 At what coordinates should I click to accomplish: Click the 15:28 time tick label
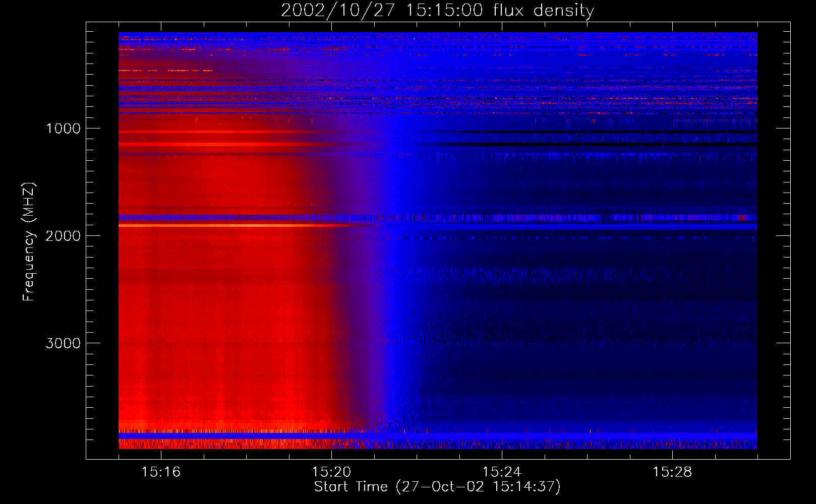tap(672, 472)
